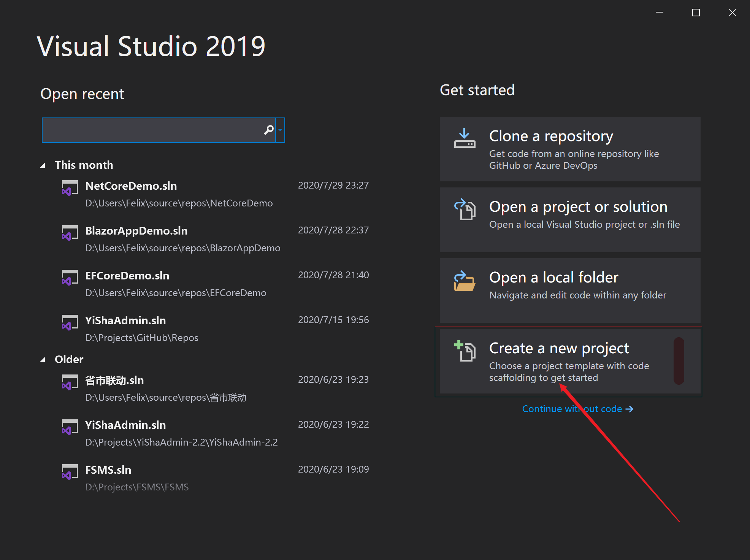Maximize the Visual Studio 2019 window

click(x=696, y=13)
